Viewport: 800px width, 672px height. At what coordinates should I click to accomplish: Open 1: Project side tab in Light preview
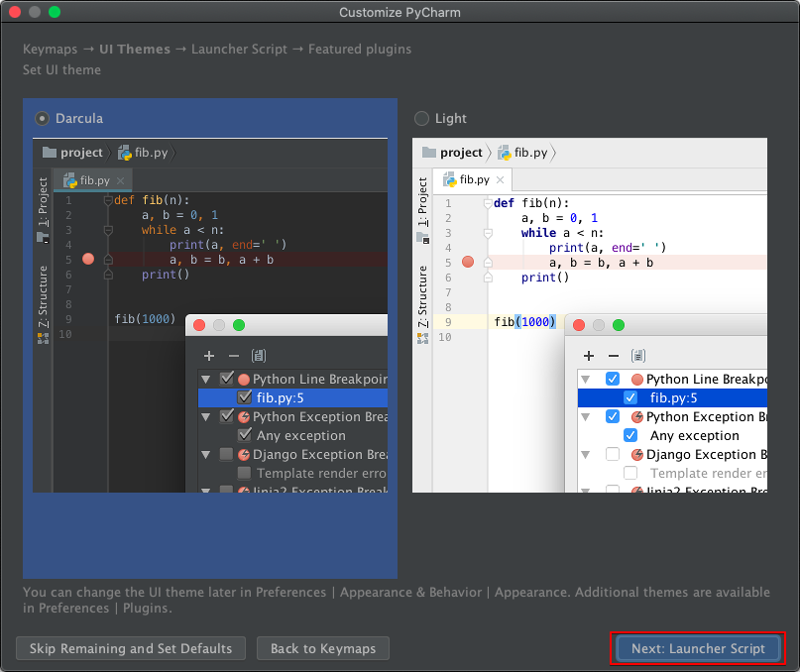click(422, 201)
